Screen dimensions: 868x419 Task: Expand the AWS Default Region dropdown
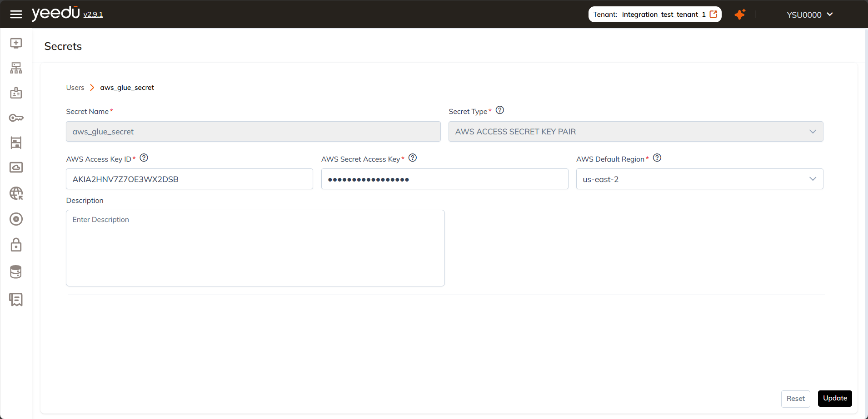tap(699, 179)
